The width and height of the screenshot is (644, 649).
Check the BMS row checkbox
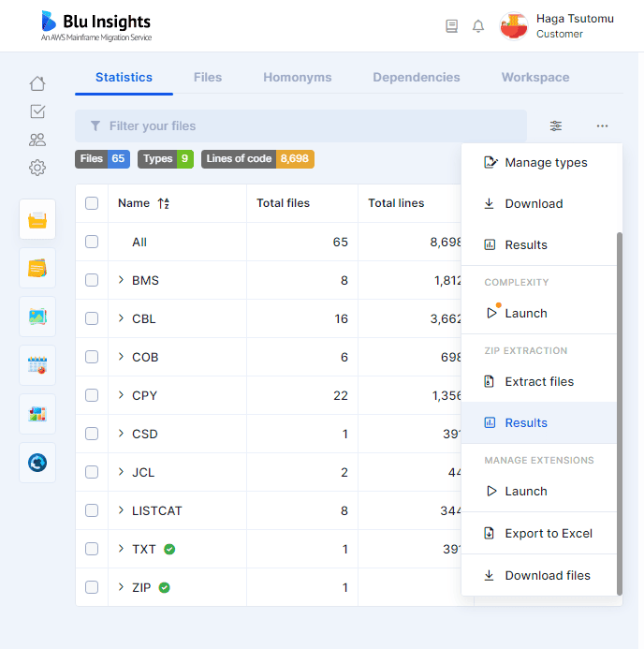tap(92, 280)
